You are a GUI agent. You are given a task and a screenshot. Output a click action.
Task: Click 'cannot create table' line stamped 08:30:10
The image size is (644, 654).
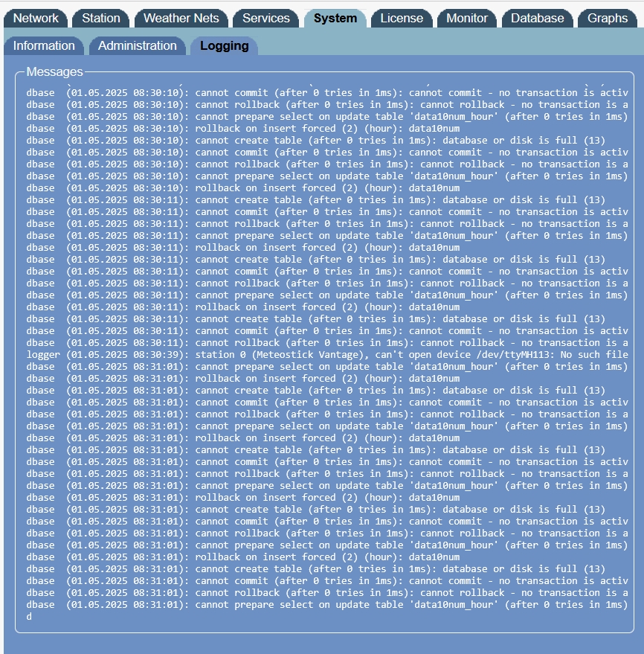pos(315,141)
